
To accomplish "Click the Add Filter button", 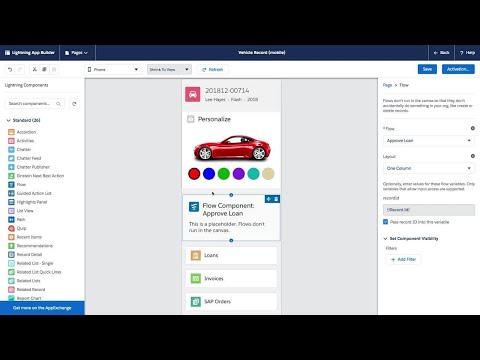I will tap(403, 259).
